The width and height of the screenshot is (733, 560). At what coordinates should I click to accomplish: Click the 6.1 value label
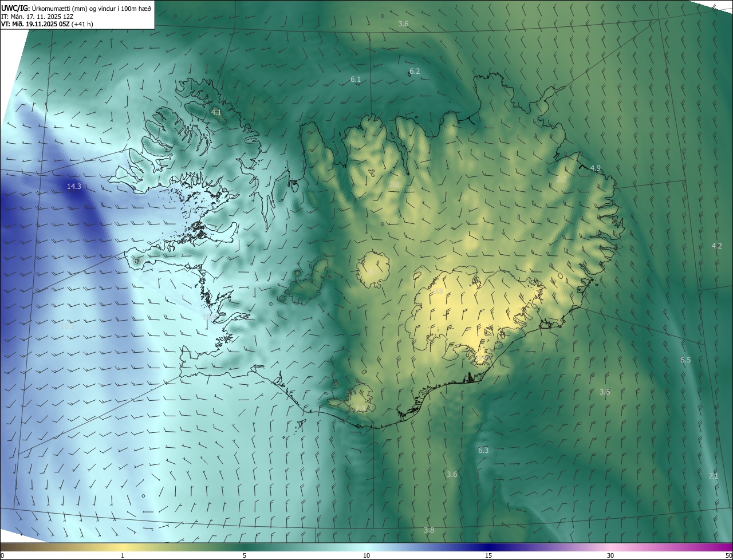coord(356,79)
